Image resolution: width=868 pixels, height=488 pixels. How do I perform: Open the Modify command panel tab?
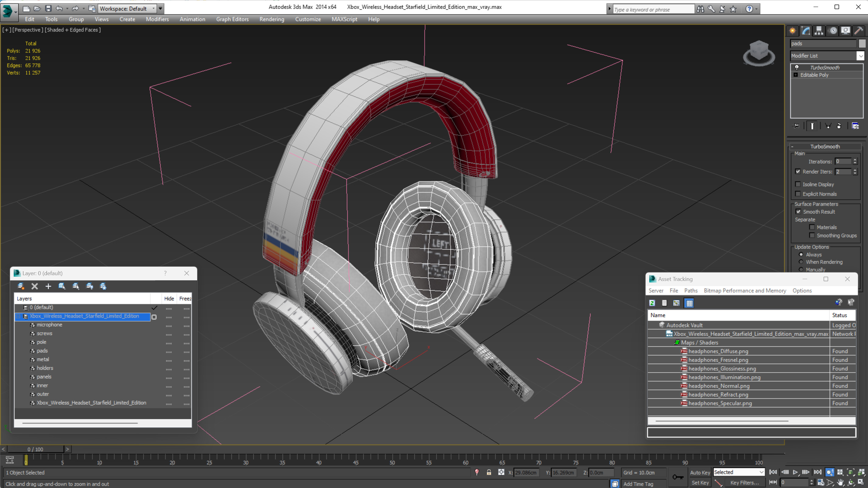[x=806, y=31]
